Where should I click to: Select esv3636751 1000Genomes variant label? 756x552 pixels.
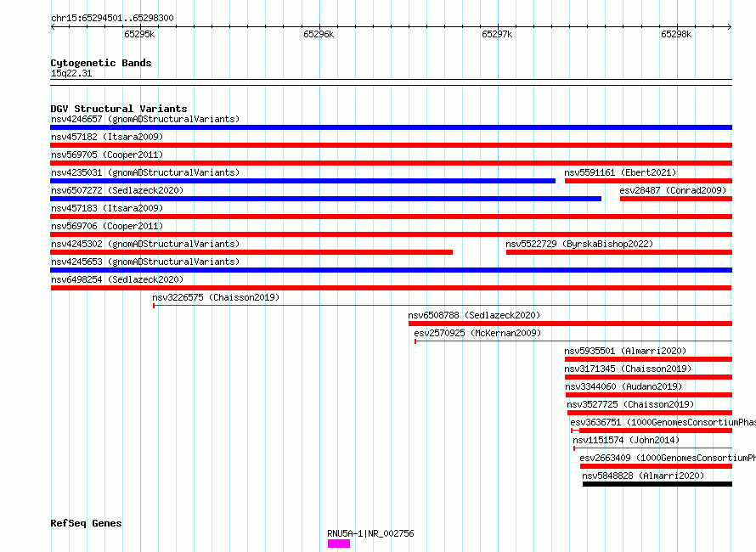(663, 422)
